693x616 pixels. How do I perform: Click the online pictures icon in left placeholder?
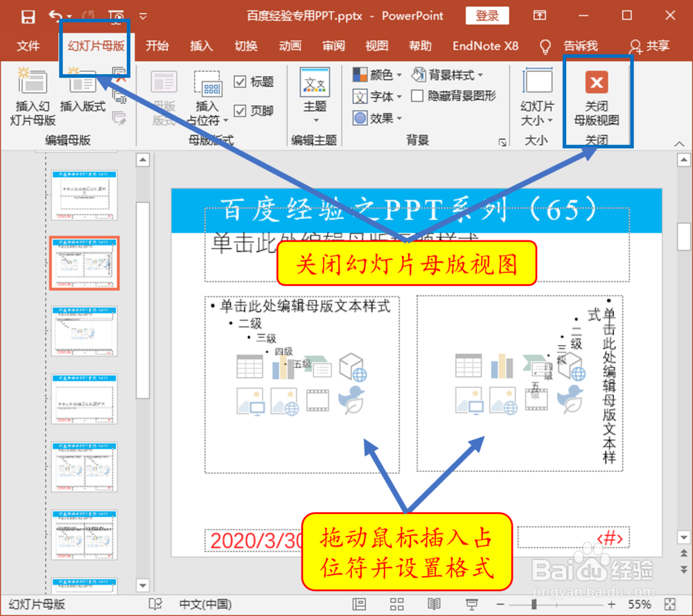285,401
